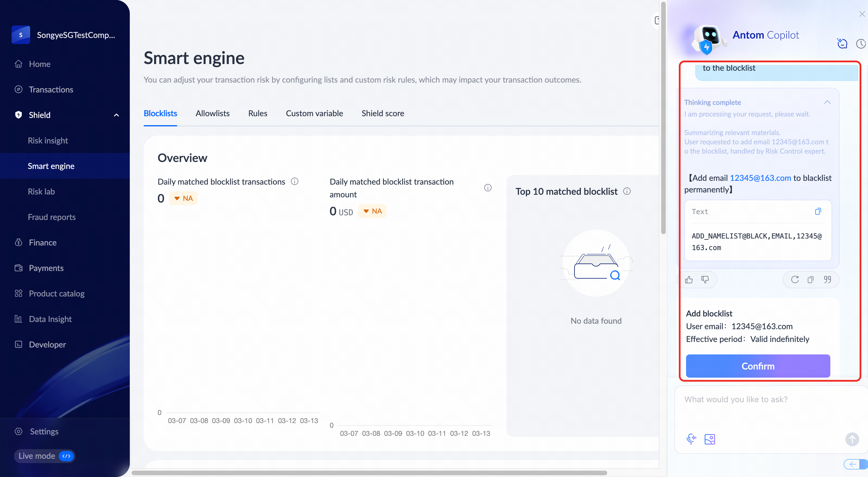
Task: Open the 12345@163.com email link
Action: point(760,178)
